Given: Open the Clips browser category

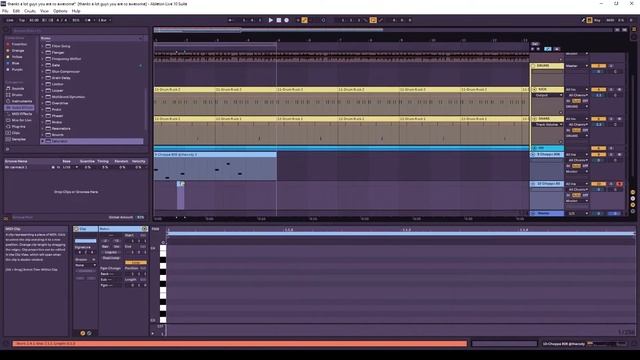Looking at the screenshot, I should pos(14,133).
